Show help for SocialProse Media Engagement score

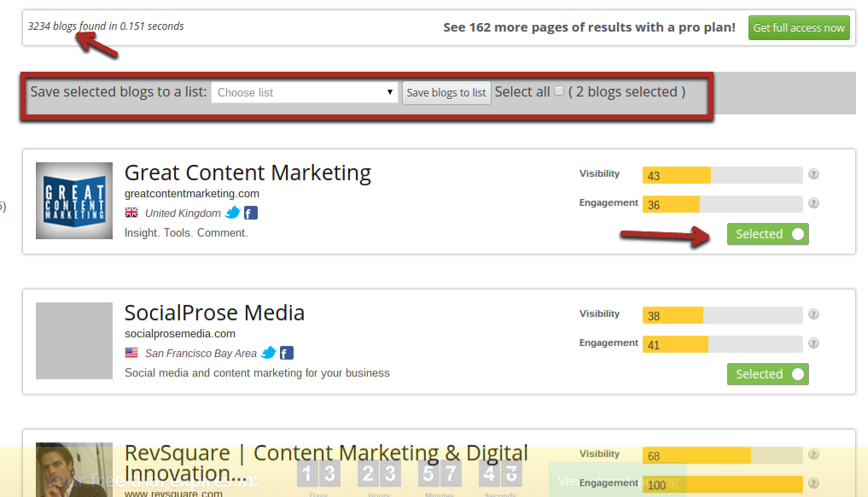tap(813, 343)
